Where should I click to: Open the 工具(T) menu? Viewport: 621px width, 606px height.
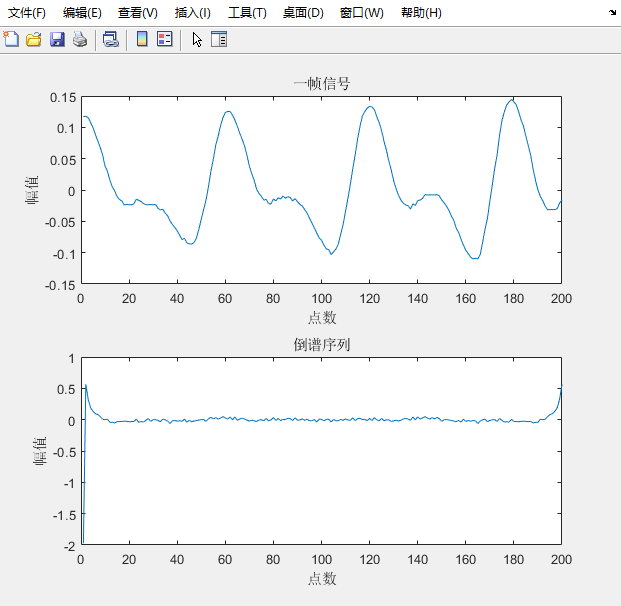pos(247,13)
